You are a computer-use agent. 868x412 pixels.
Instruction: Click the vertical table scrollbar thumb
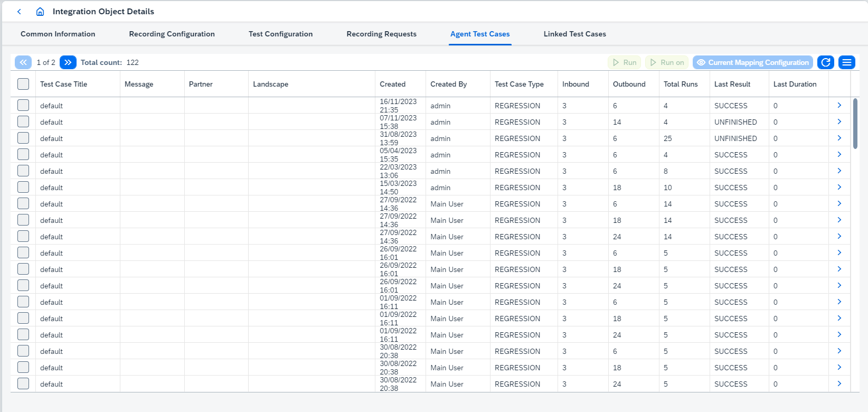pos(855,123)
